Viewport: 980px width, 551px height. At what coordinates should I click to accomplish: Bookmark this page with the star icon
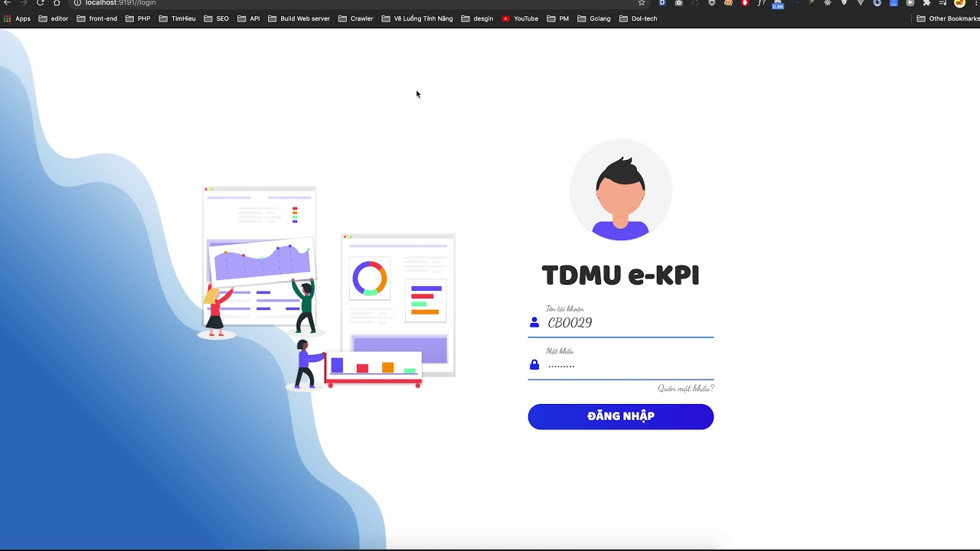642,3
